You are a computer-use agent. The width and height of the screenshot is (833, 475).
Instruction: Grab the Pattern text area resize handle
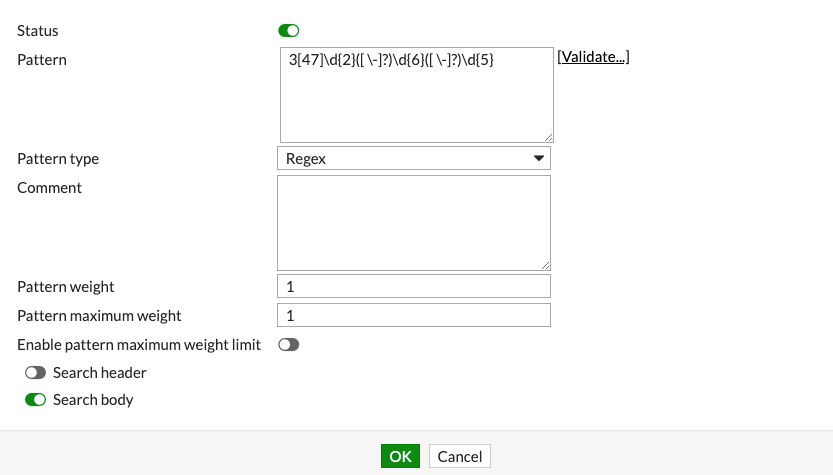click(x=548, y=137)
